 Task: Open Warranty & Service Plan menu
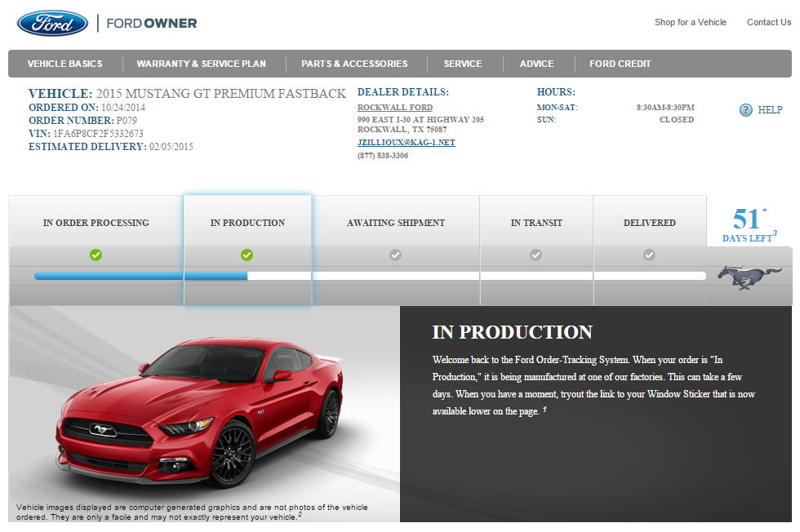201,64
